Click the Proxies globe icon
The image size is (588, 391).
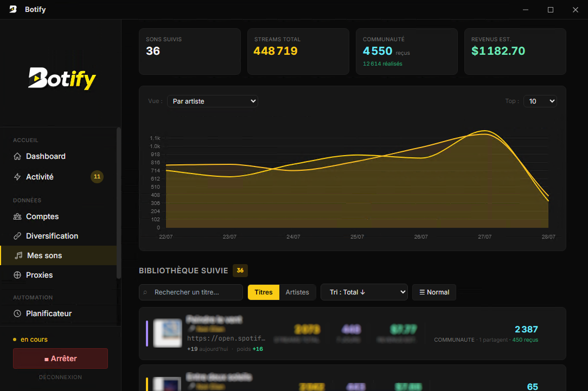17,275
